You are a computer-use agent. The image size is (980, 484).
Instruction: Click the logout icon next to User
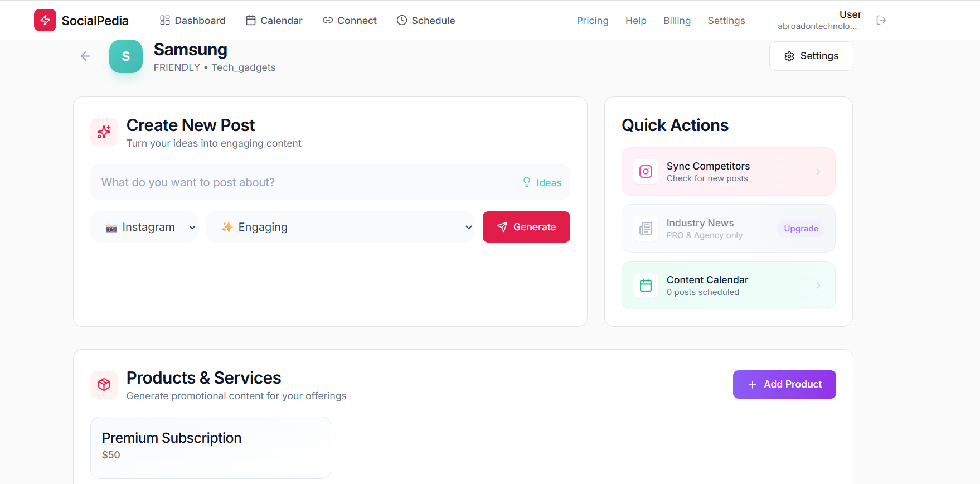point(881,20)
